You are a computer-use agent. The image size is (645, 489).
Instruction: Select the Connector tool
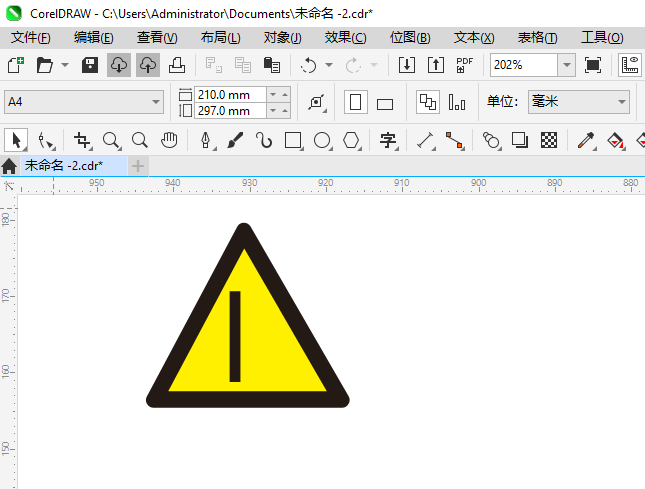pos(455,140)
